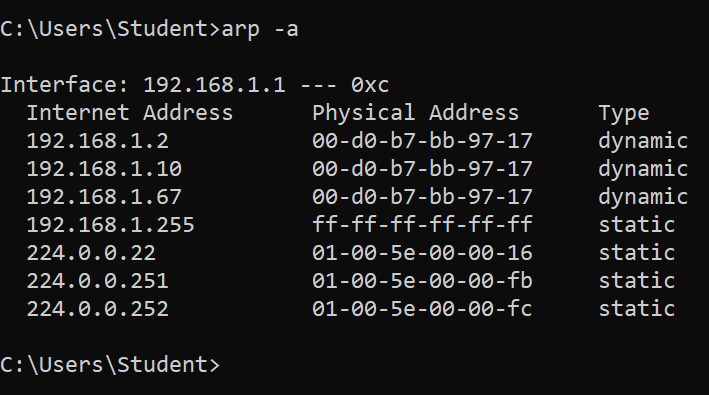Click MAC address 01-00-5e-00-00-16
This screenshot has width=709, height=395.
[422, 253]
